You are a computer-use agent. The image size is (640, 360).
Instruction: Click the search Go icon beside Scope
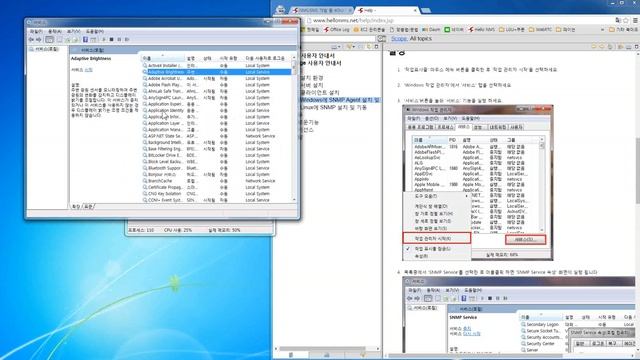382,39
